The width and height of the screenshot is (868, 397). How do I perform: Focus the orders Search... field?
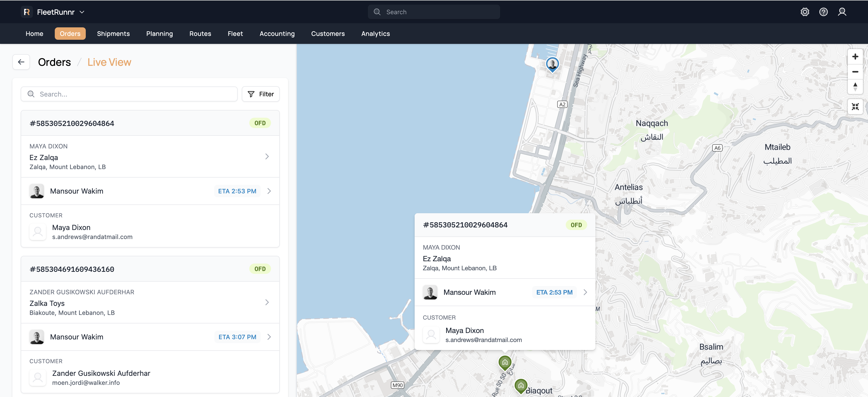(x=135, y=94)
